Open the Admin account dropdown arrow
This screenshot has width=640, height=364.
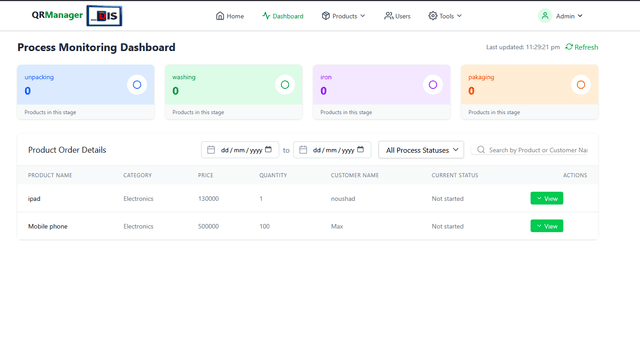580,16
